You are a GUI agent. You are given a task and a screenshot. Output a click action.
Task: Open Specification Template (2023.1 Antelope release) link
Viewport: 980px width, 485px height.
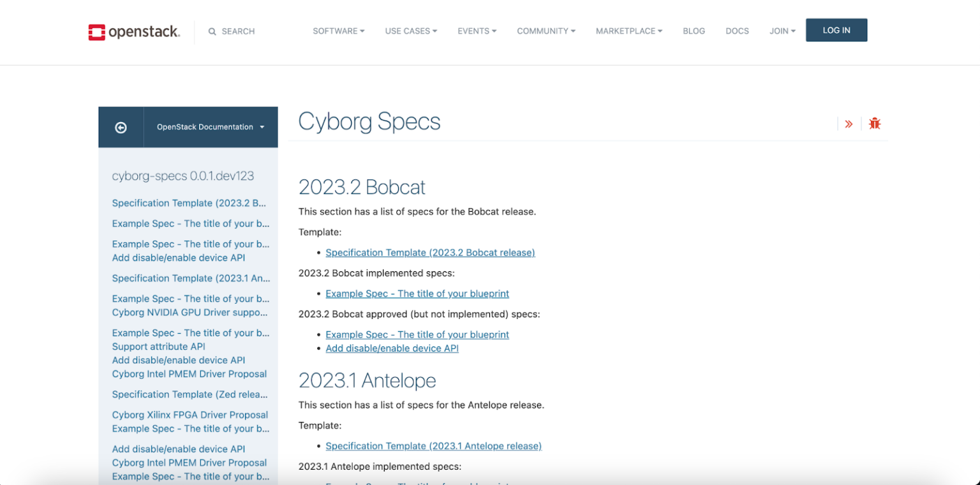pyautogui.click(x=433, y=446)
